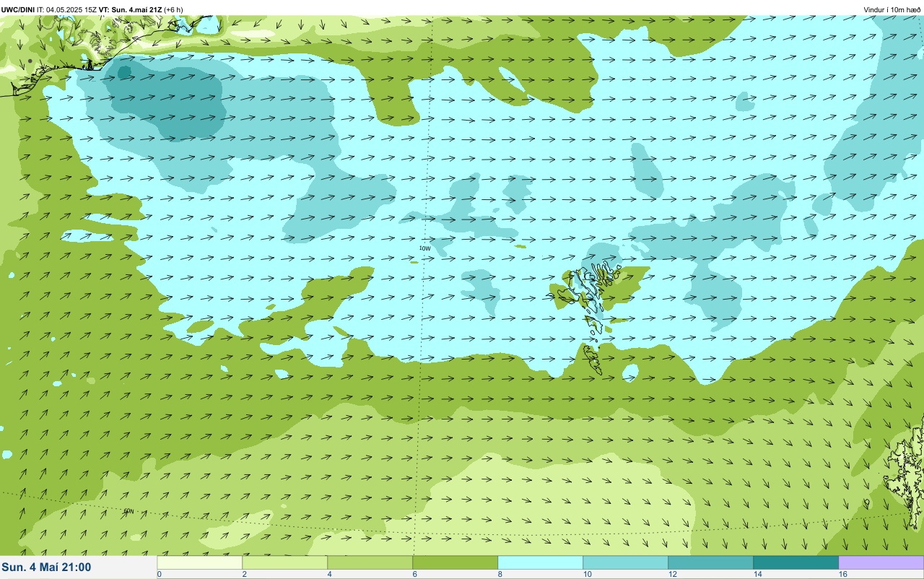Click the purple above-16 legend swatch

click(x=881, y=562)
